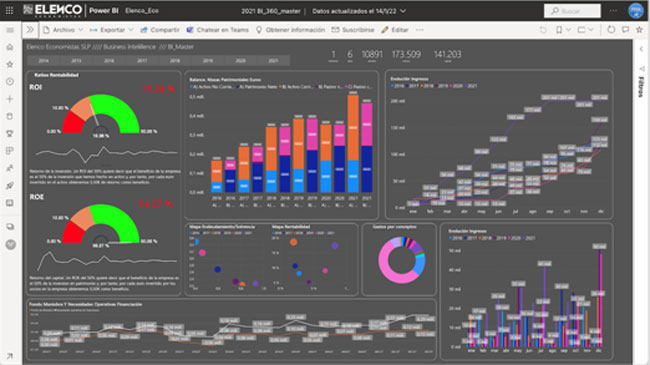Screen dimensions: 650x365
Task: Click the bookmark icon in toolbar
Action: click(559, 30)
